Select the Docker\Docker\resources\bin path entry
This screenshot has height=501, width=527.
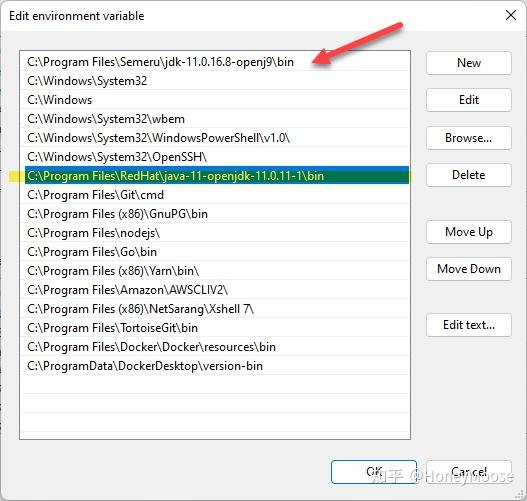pos(217,347)
